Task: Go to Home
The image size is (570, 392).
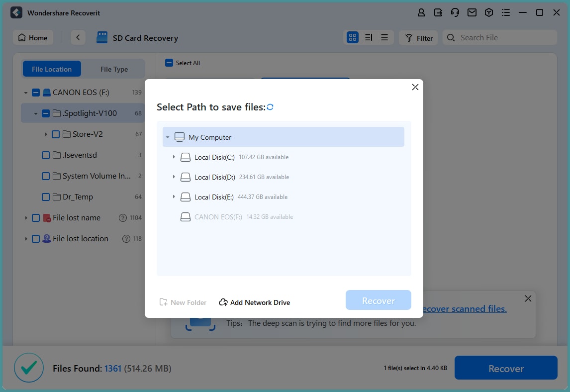Action: point(33,37)
